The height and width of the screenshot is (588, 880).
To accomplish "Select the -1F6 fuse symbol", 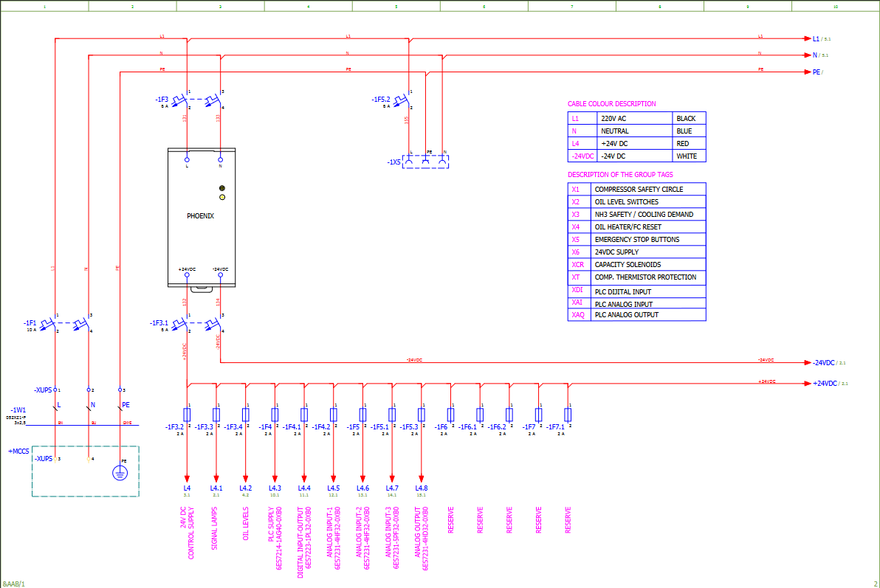I will click(450, 415).
